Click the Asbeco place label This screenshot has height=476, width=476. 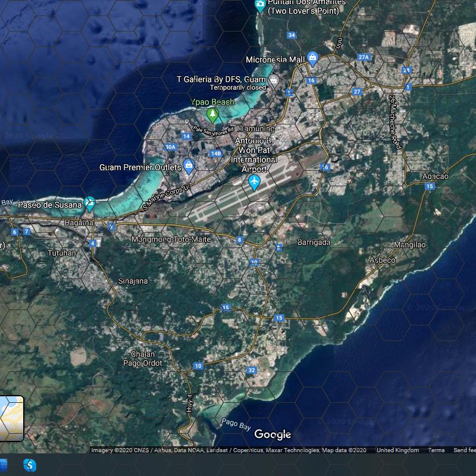(382, 260)
